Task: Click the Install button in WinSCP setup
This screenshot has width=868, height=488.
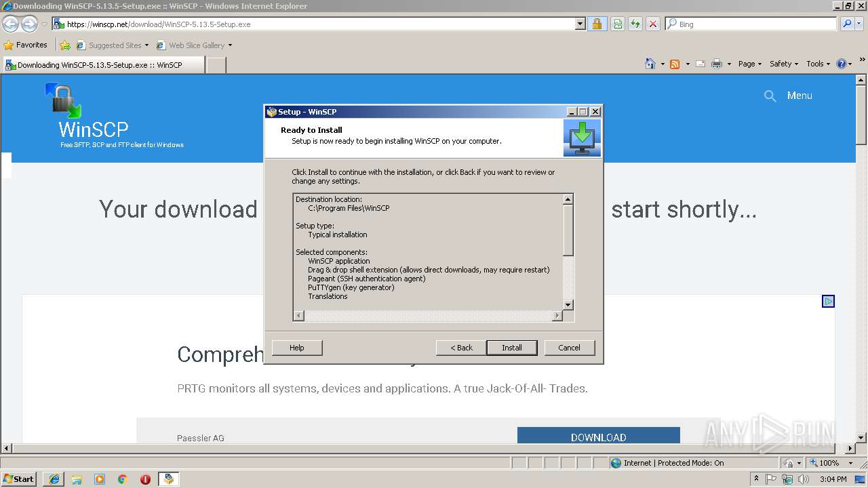Action: [x=512, y=348]
